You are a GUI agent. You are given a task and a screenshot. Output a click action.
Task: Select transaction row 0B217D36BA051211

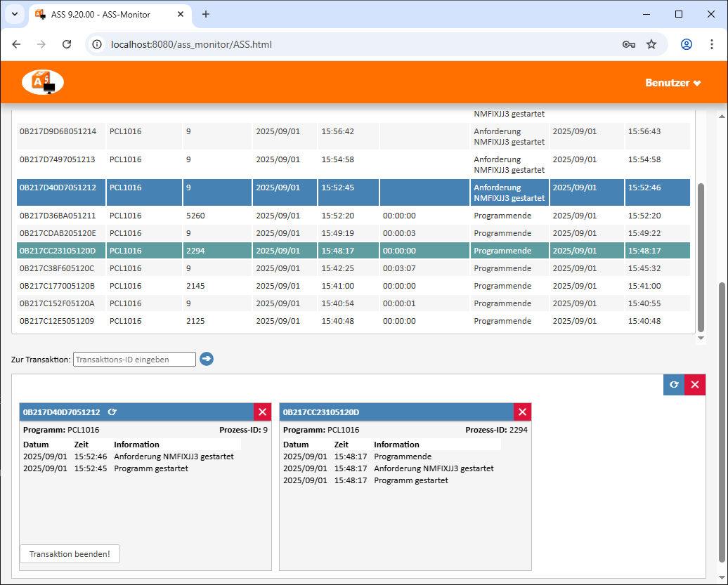(58, 216)
